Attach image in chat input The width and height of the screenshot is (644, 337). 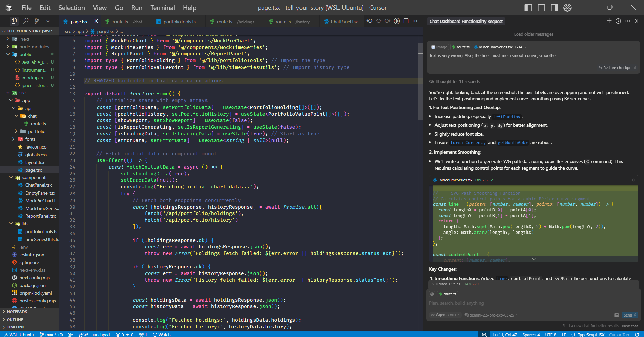616,315
